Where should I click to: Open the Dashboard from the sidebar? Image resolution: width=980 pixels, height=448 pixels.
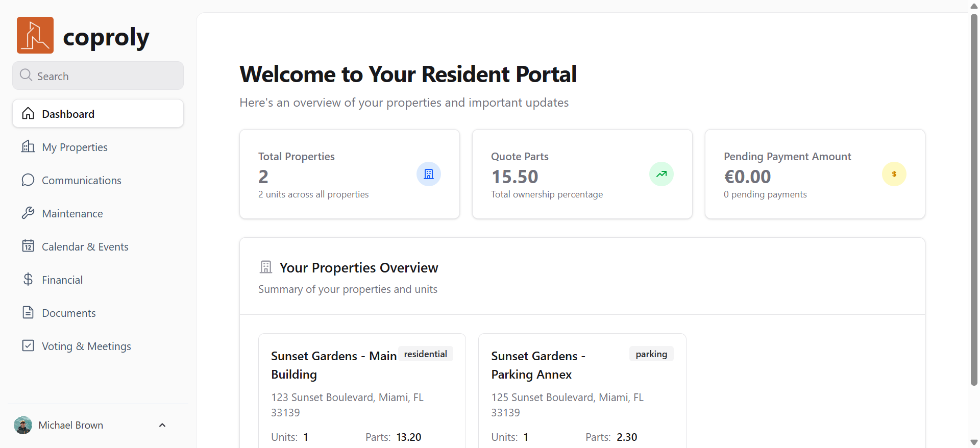click(x=68, y=113)
